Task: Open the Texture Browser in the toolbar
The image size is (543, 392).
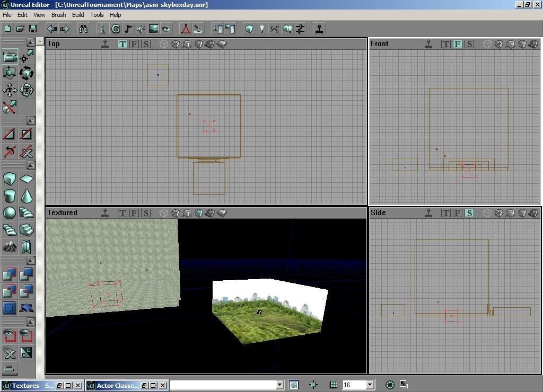Action: pyautogui.click(x=154, y=29)
